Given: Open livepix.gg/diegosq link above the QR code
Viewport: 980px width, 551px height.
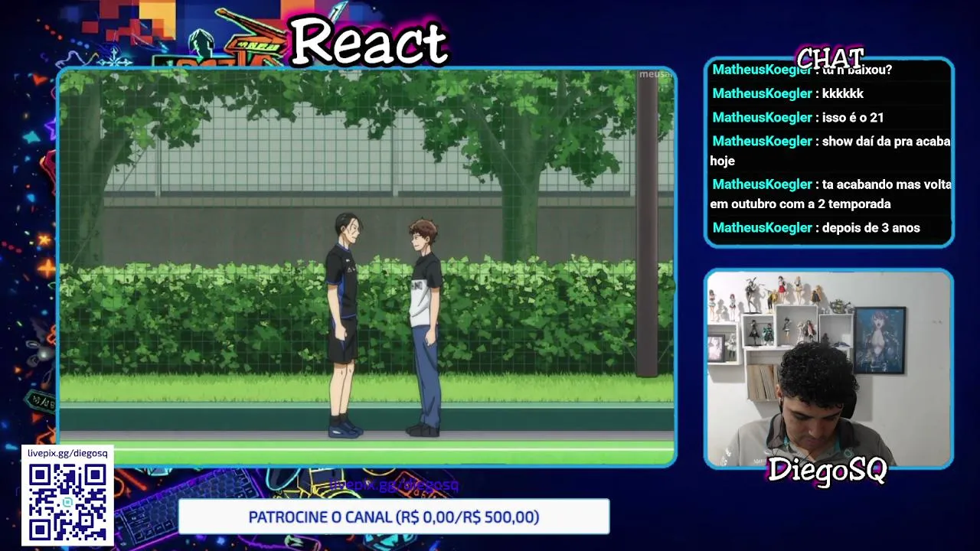Looking at the screenshot, I should (67, 453).
